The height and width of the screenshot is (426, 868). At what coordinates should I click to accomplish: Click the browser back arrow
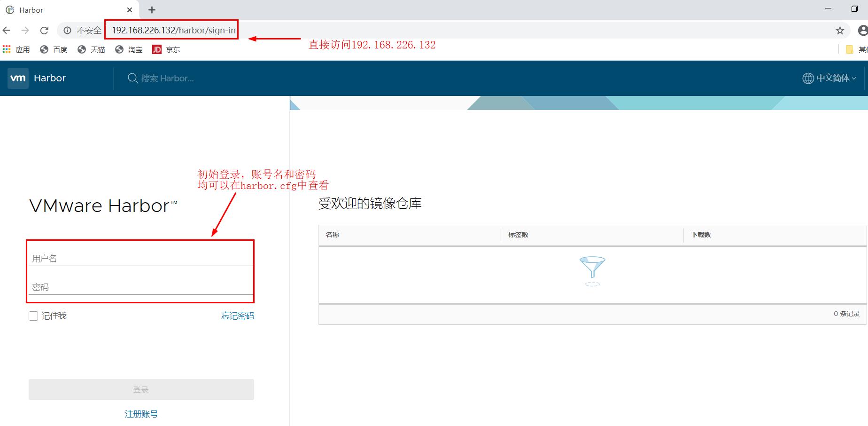(x=7, y=31)
